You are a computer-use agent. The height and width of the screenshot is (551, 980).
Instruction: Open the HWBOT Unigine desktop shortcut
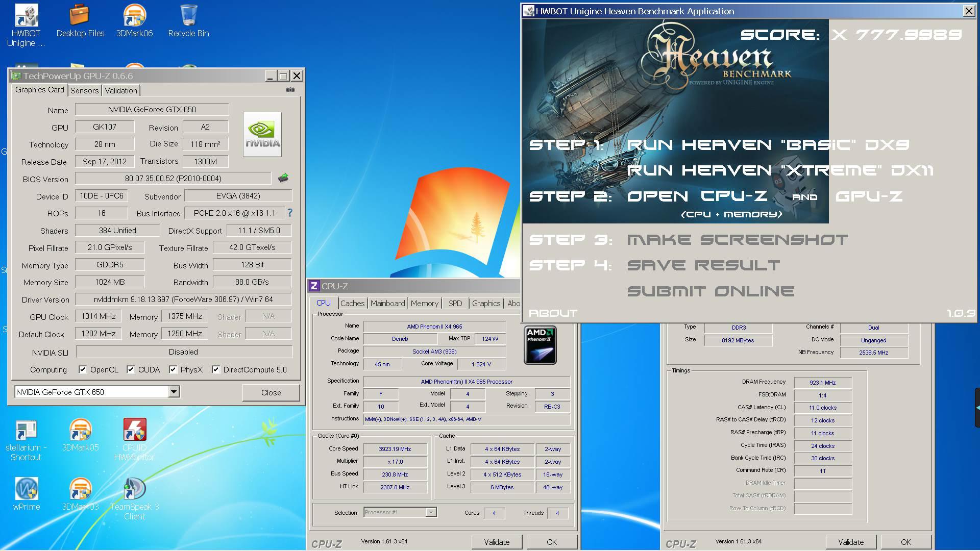pos(26,26)
